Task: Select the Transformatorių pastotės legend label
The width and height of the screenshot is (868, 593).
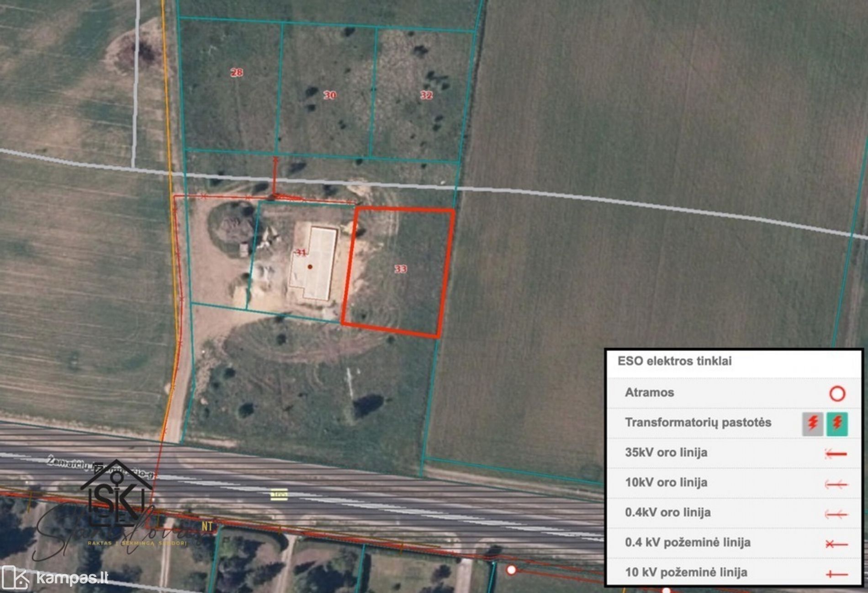Action: (698, 422)
